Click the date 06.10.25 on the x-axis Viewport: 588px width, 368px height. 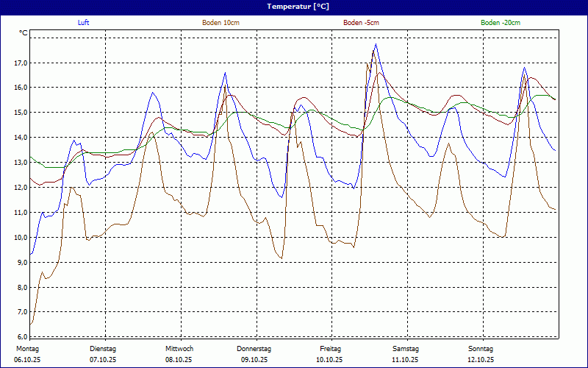pyautogui.click(x=27, y=360)
